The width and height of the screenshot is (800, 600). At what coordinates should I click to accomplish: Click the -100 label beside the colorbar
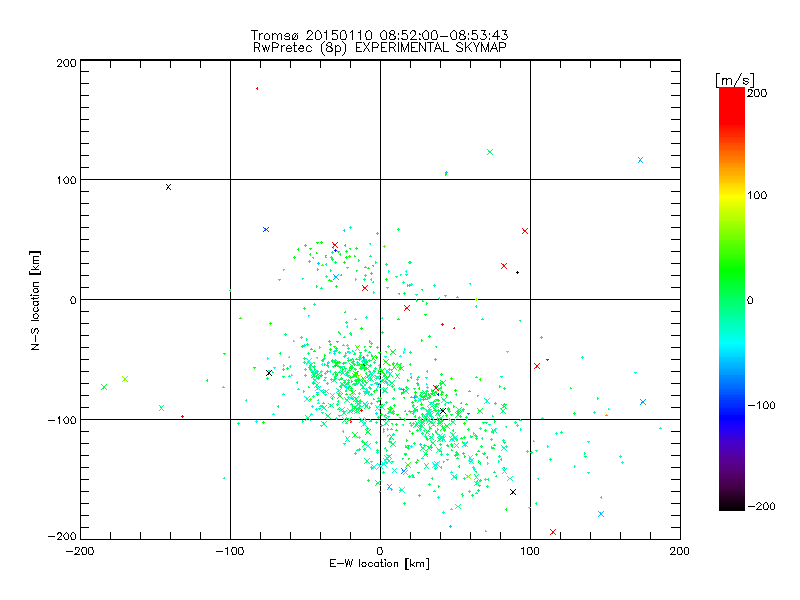click(761, 405)
